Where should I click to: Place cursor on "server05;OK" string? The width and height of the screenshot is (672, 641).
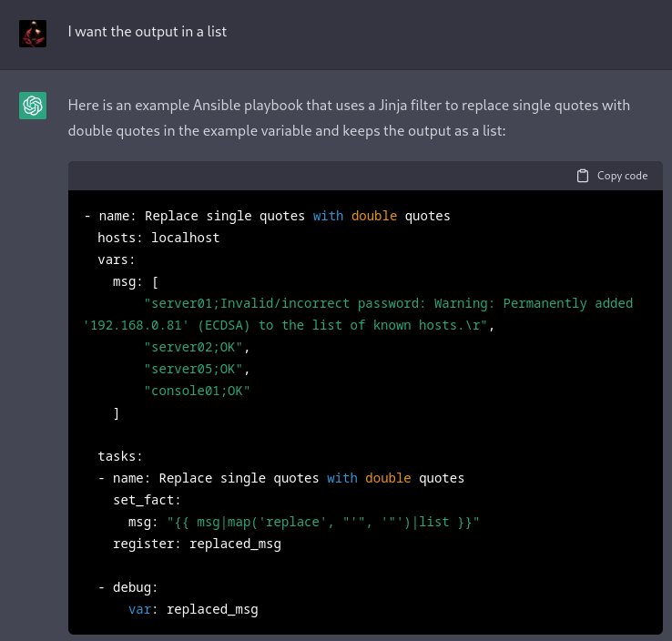tap(196, 369)
